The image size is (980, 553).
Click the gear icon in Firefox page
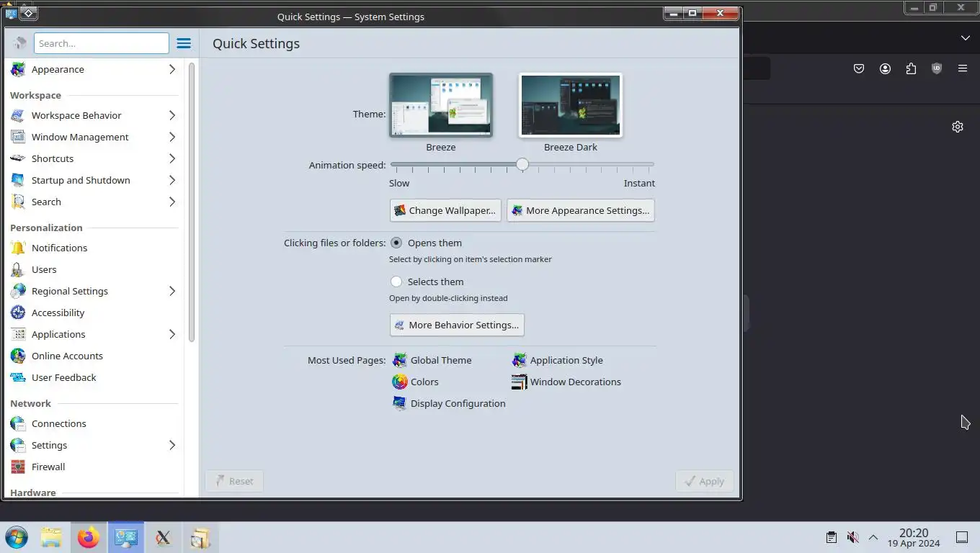[x=958, y=127]
